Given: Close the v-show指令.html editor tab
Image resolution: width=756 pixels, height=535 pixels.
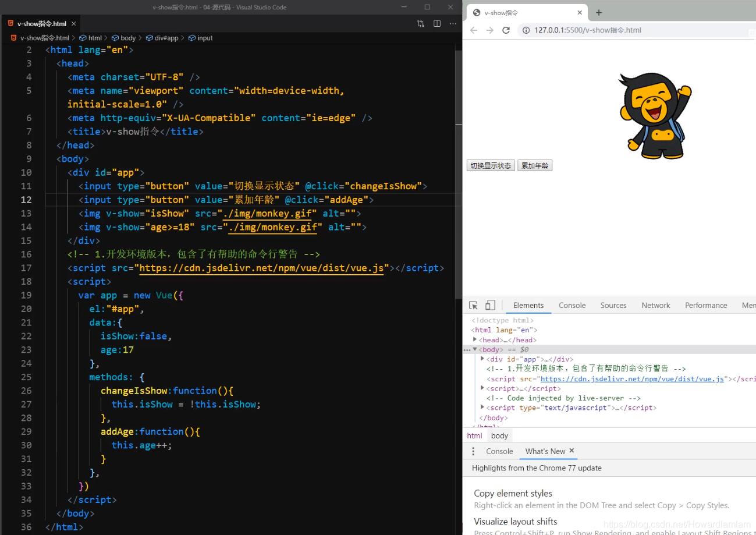Looking at the screenshot, I should tap(73, 24).
